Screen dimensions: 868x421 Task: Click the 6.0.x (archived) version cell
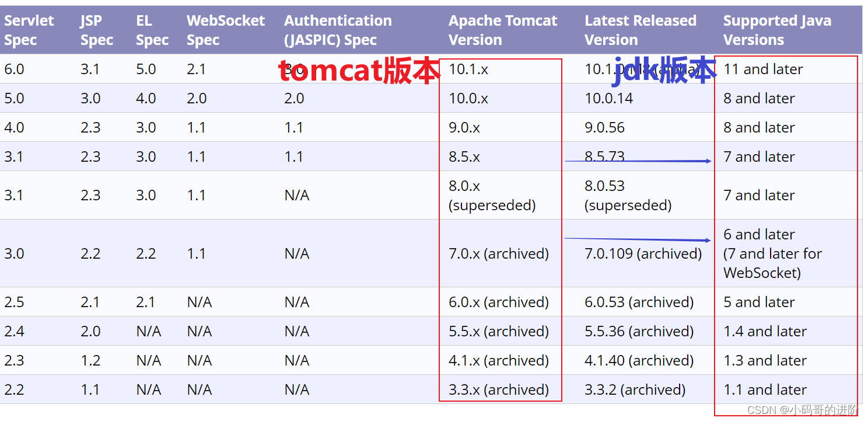click(499, 302)
